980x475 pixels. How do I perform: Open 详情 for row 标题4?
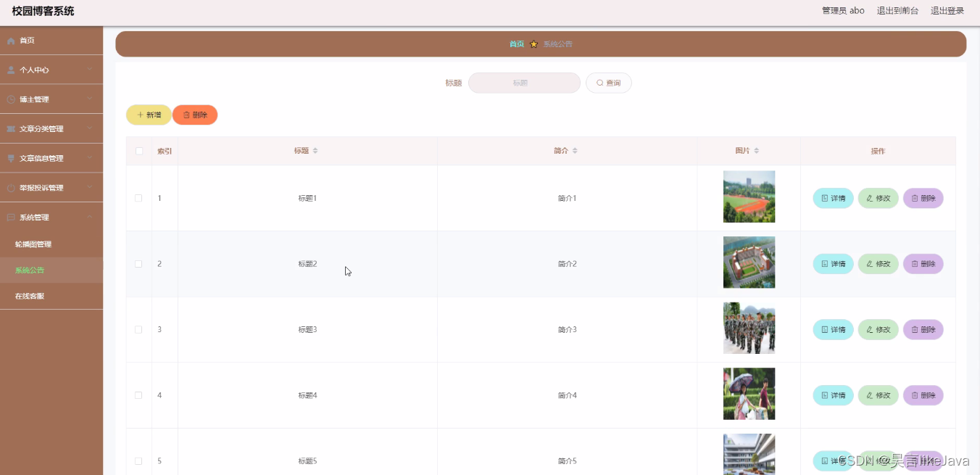833,395
